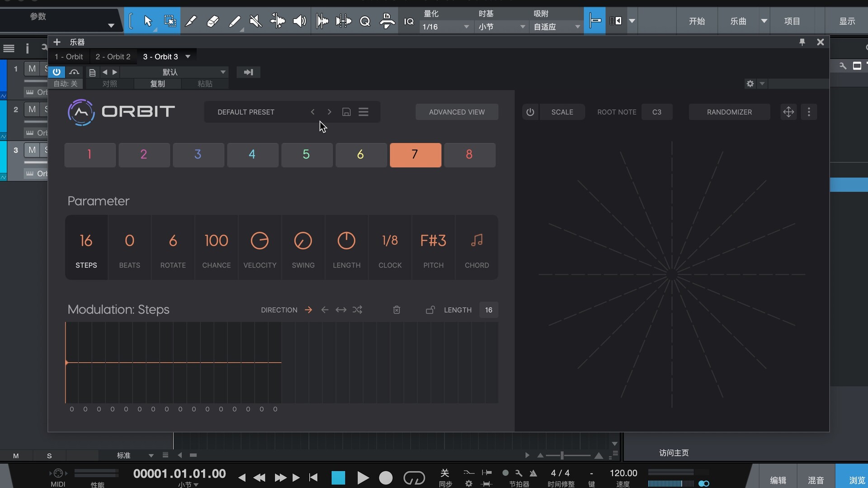Click the RANDOMIZER button

pyautogui.click(x=729, y=112)
